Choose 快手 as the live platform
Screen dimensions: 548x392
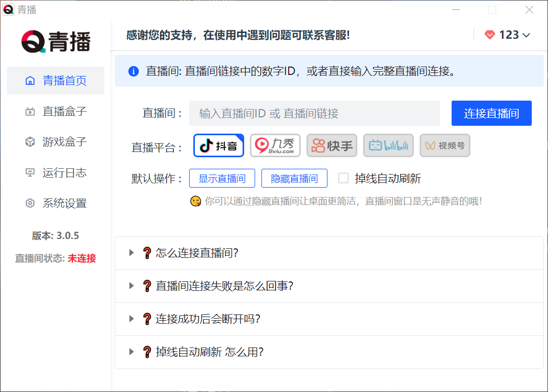pos(332,146)
